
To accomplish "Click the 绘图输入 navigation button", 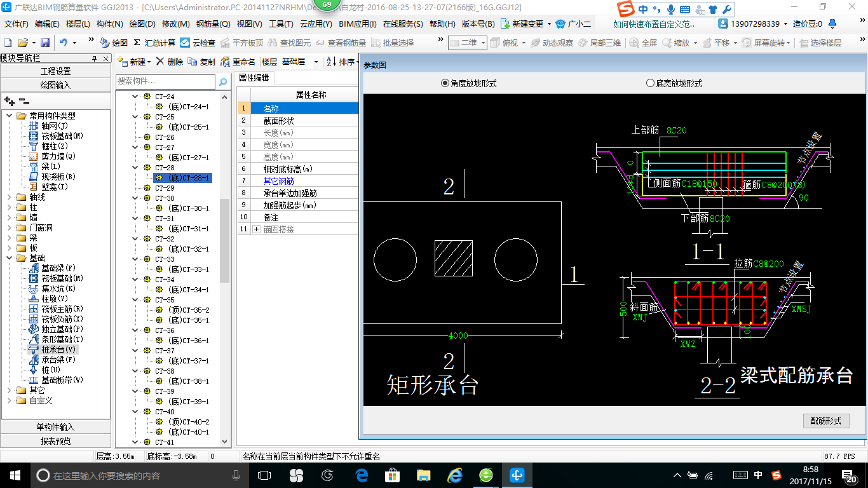I will tap(56, 85).
